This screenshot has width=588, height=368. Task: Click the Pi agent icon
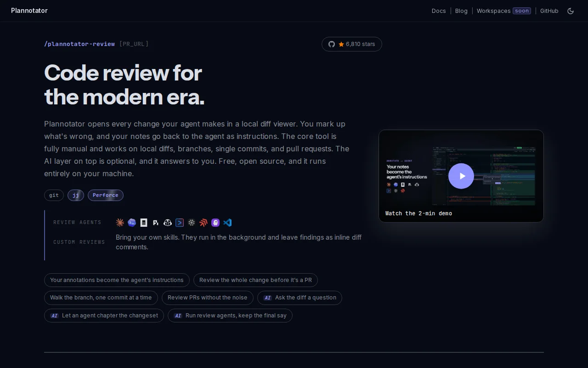[x=156, y=223]
